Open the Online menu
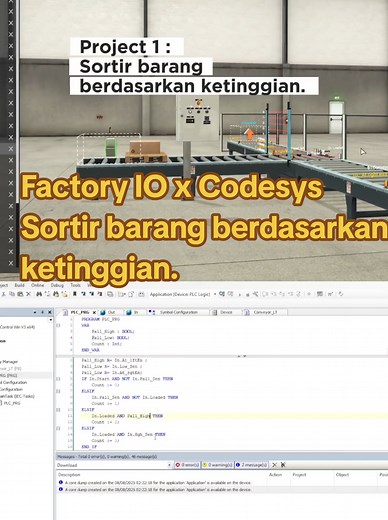388x520 pixels. tap(38, 285)
